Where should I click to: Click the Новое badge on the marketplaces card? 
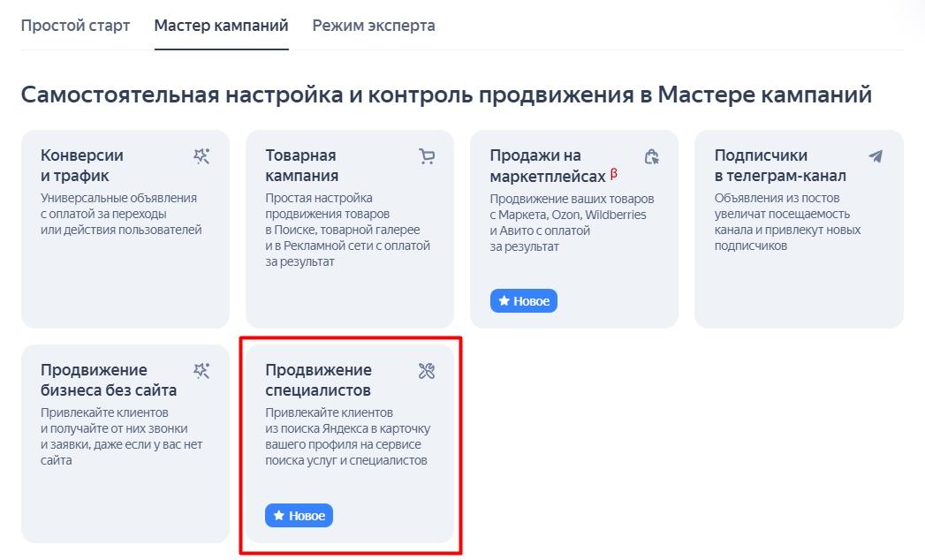click(x=524, y=301)
